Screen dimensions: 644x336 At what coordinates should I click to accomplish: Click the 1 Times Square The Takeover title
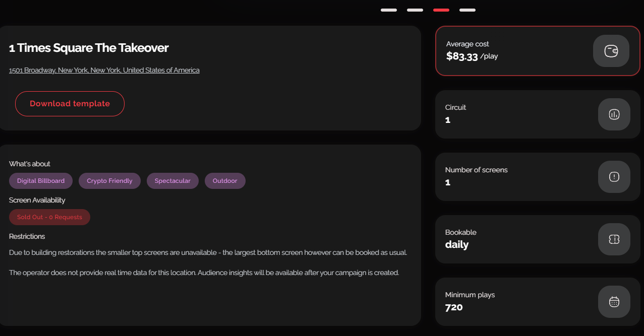point(89,48)
